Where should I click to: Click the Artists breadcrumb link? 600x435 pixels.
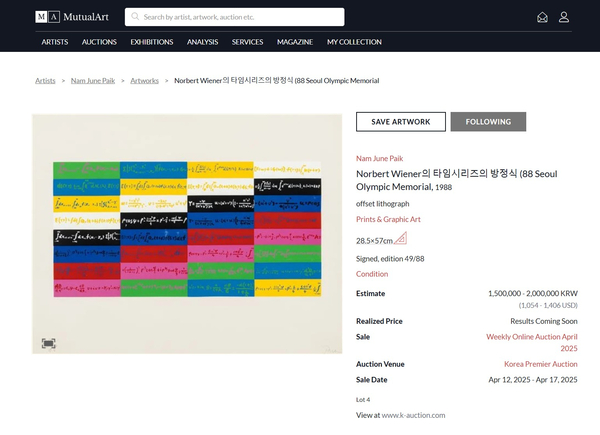[45, 80]
